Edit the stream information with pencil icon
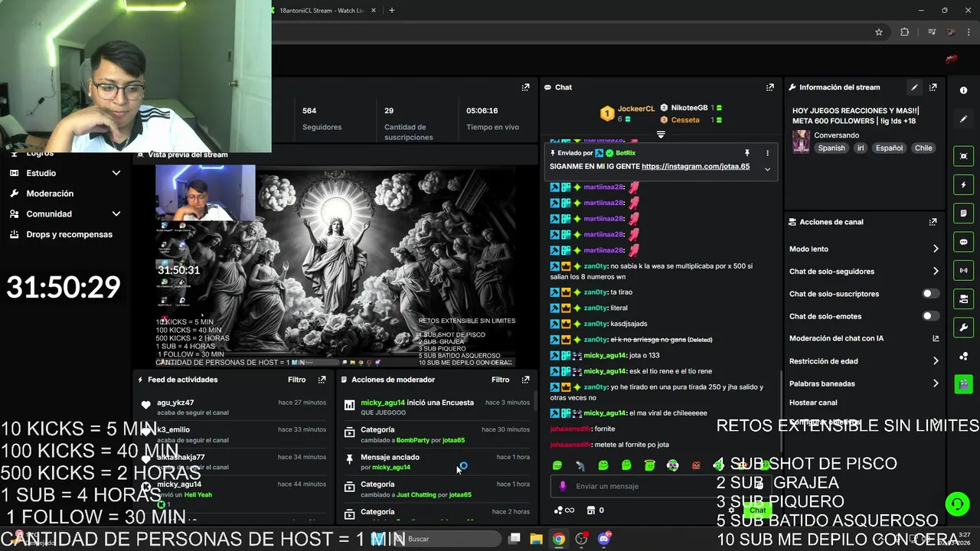980x551 pixels. [x=914, y=87]
